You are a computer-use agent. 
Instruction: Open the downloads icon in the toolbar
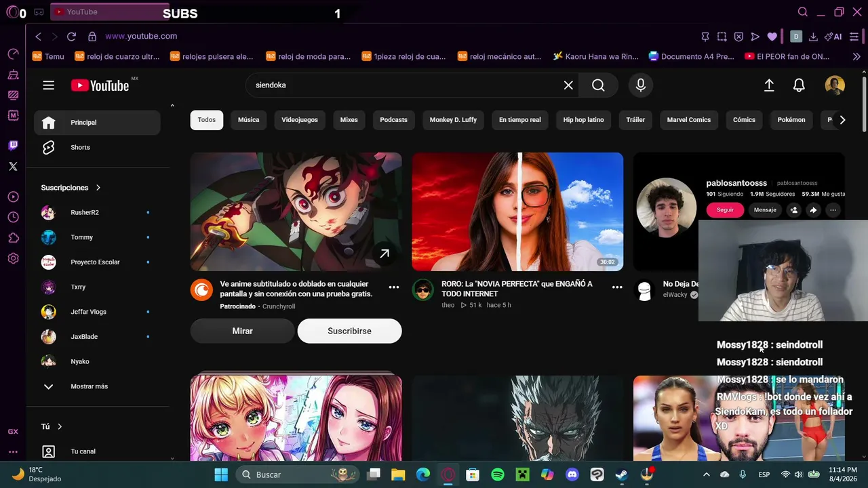point(814,37)
